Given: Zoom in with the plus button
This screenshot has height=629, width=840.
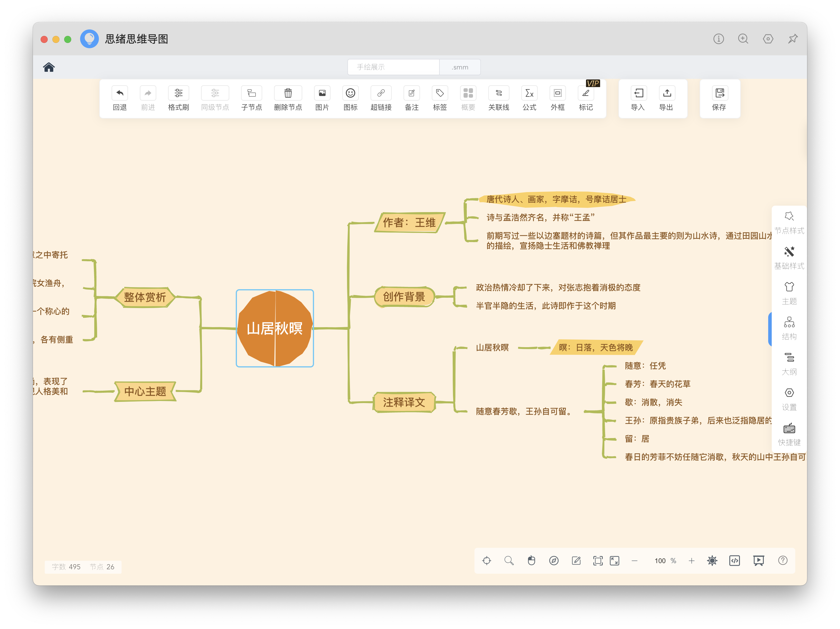Looking at the screenshot, I should pos(692,561).
